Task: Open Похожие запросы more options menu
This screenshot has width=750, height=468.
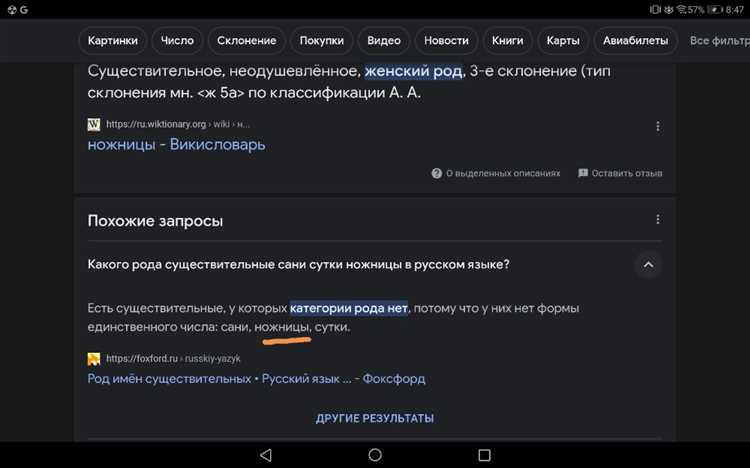Action: click(658, 219)
